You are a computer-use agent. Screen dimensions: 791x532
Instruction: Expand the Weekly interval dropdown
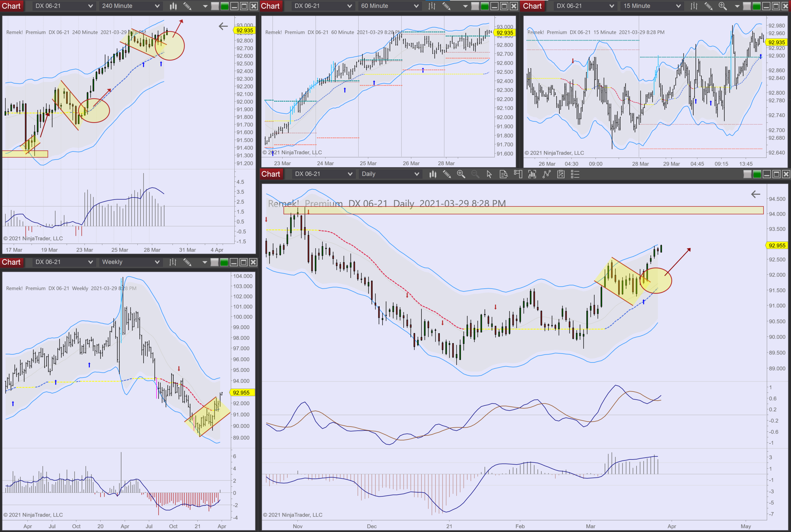[157, 262]
